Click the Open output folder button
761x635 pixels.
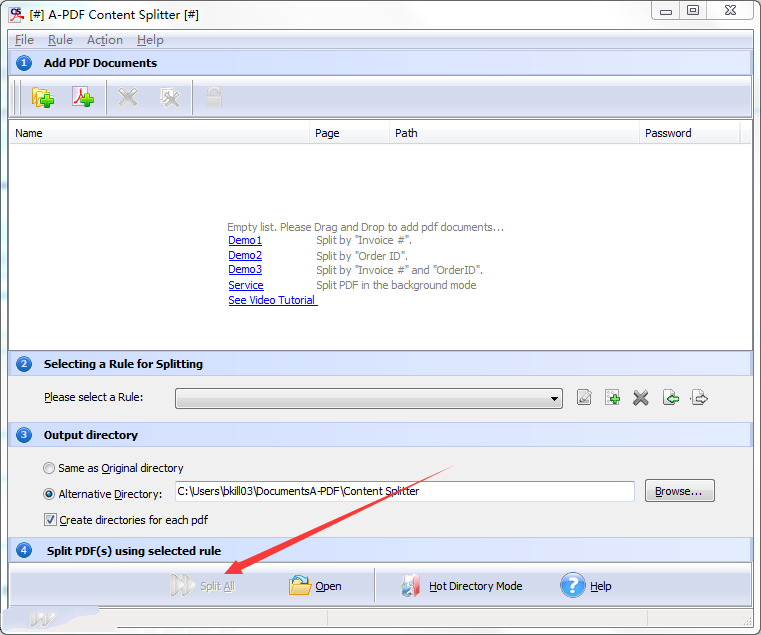315,585
